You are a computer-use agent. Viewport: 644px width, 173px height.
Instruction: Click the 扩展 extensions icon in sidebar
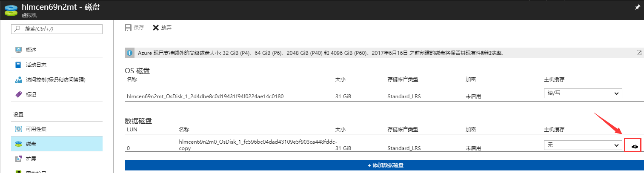point(18,159)
